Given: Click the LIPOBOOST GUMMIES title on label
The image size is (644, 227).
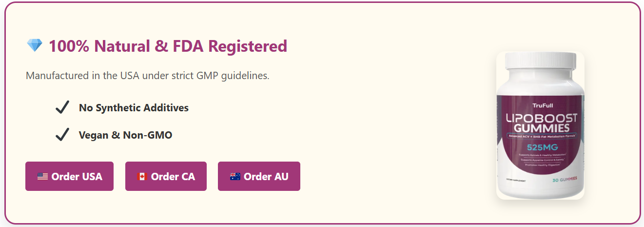Looking at the screenshot, I should point(540,123).
